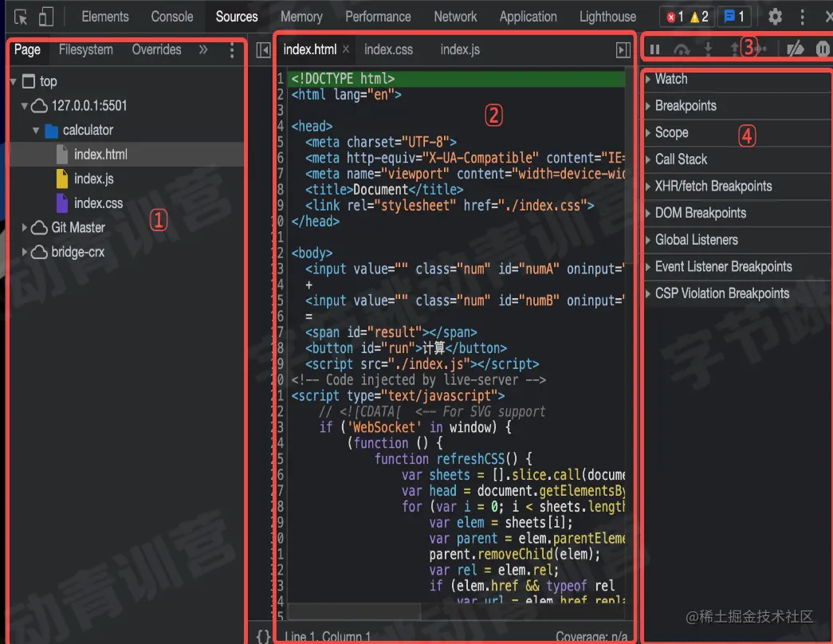Click the title Document line in the code

pos(384,190)
